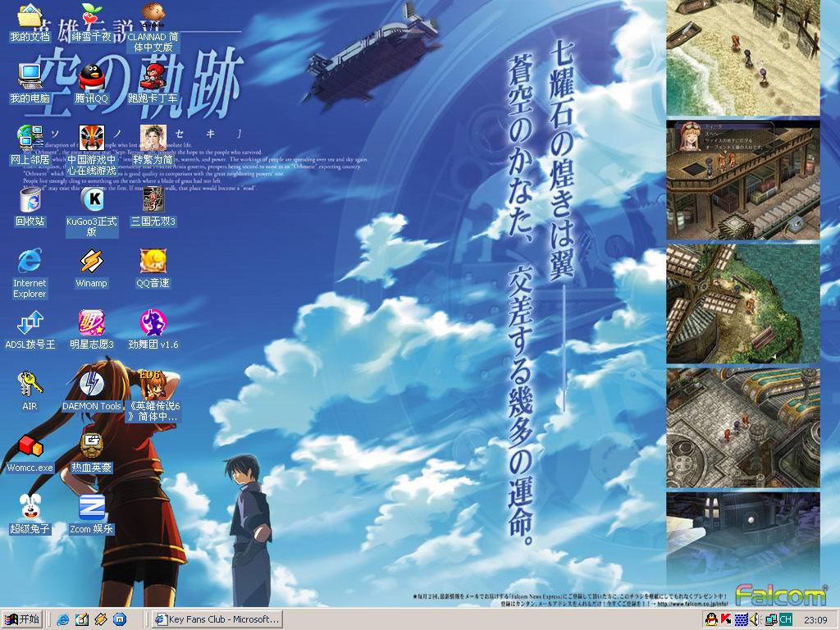Open Internet Explorer desktop icon
The width and height of the screenshot is (840, 630).
coord(30,262)
